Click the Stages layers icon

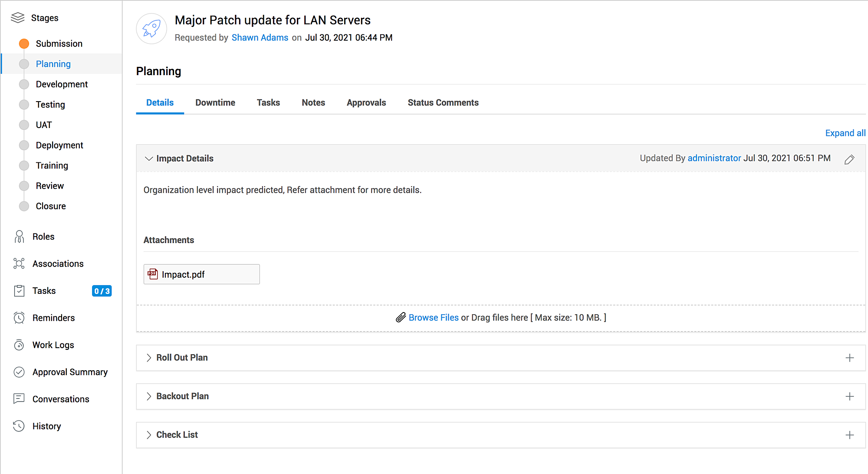(18, 18)
